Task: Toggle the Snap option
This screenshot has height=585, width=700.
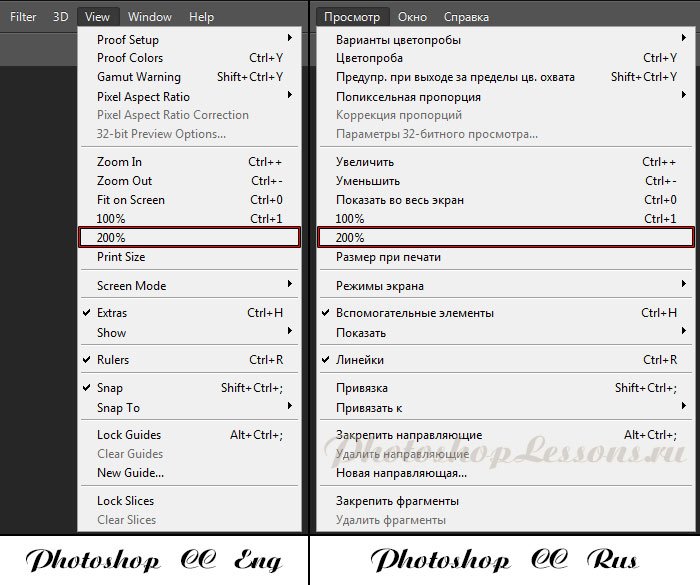Action: (190, 388)
